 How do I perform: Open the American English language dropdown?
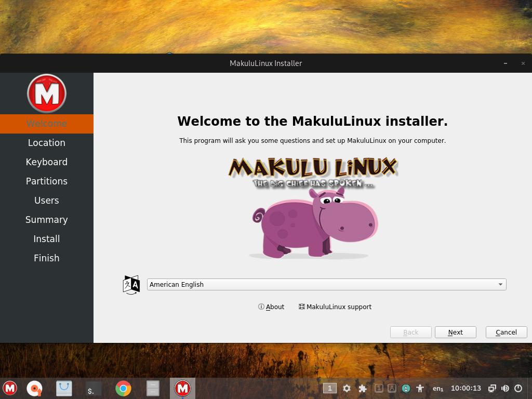click(x=326, y=284)
